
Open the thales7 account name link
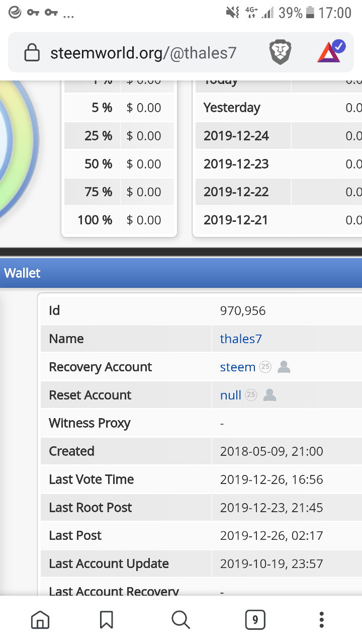point(241,339)
